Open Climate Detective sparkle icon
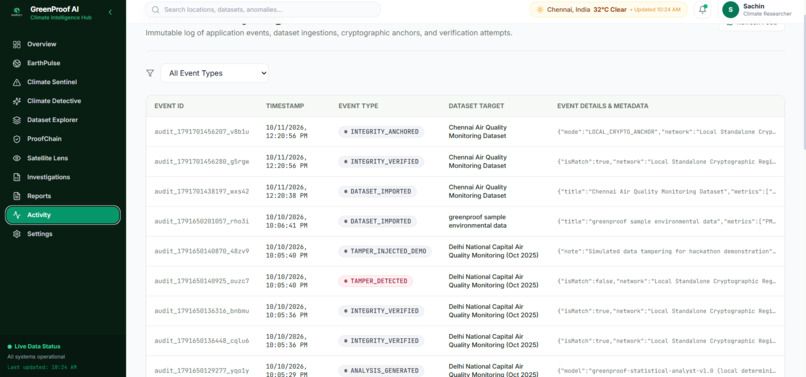806x377 pixels. [16, 101]
